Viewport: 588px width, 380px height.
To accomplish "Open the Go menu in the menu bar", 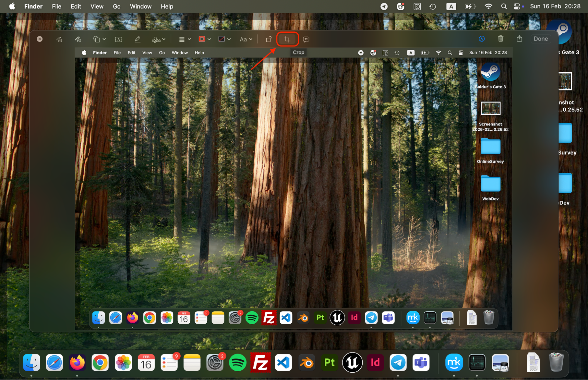I will [116, 6].
